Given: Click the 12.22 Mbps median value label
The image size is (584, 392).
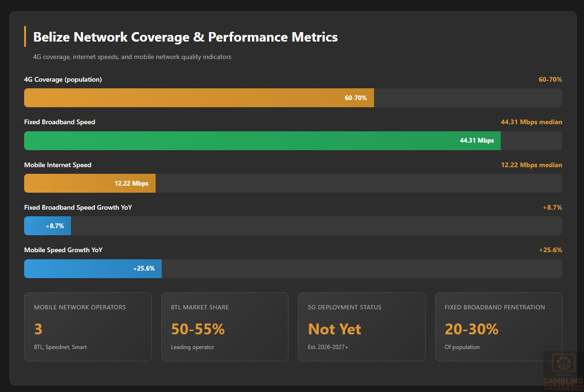Looking at the screenshot, I should tap(531, 165).
